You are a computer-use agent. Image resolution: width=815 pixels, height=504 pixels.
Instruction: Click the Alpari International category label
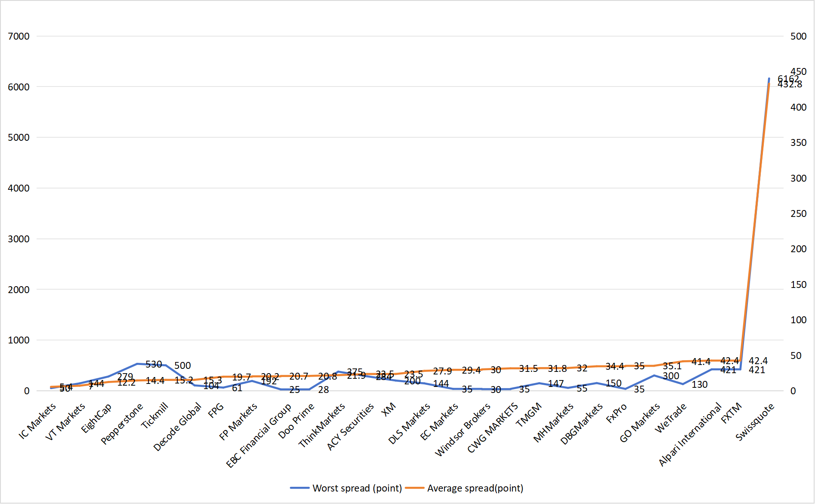690,434
